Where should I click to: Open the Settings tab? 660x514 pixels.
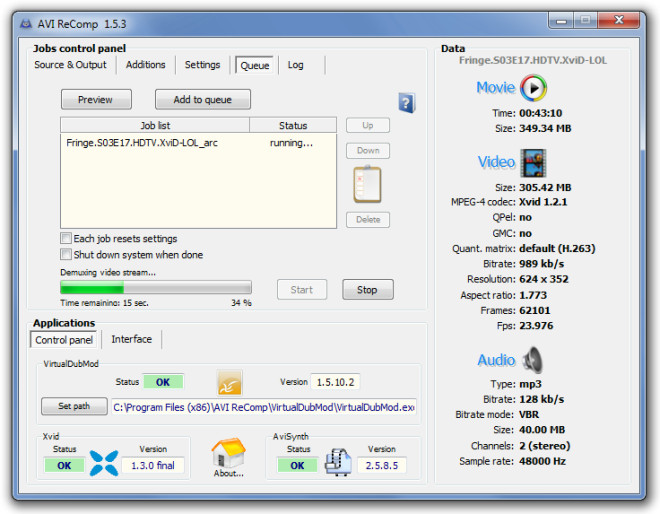[x=202, y=65]
